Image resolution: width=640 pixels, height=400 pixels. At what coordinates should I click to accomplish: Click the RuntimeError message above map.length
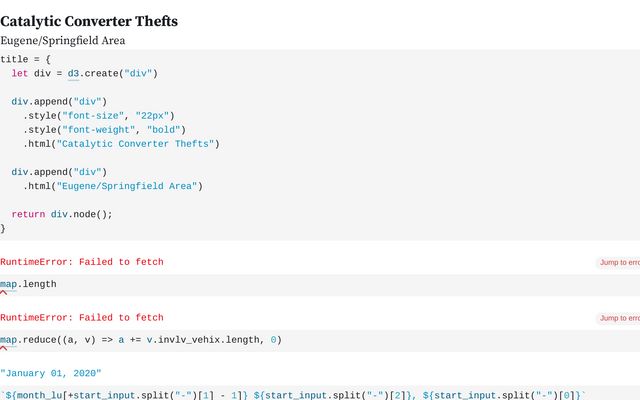tap(82, 262)
